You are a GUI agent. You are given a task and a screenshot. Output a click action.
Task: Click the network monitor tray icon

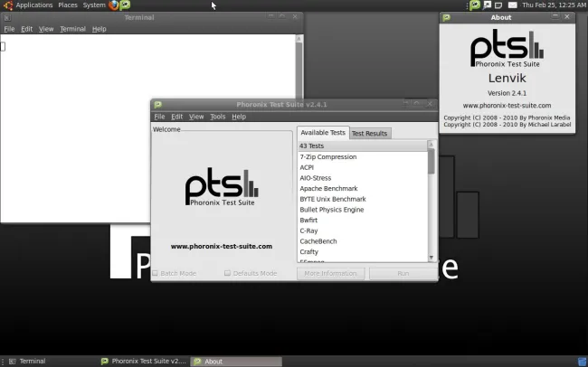[487, 5]
